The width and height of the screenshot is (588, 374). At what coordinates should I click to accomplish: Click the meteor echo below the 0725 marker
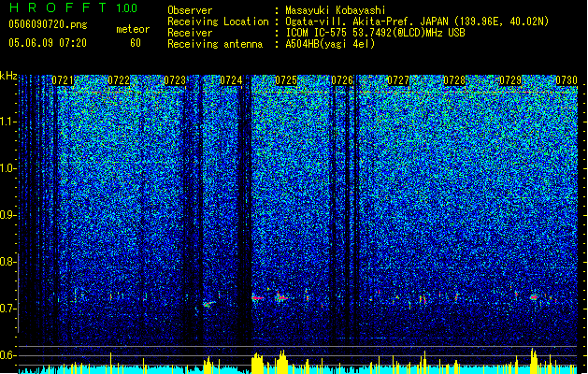pos(280,297)
